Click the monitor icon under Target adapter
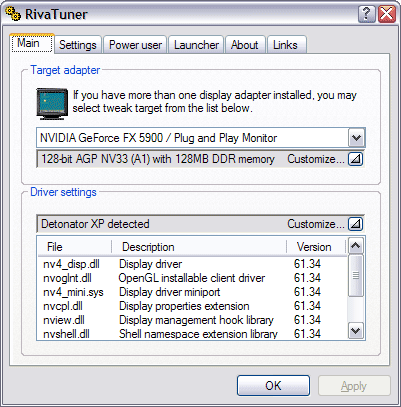Screen dimensions: 401x407 tap(52, 104)
